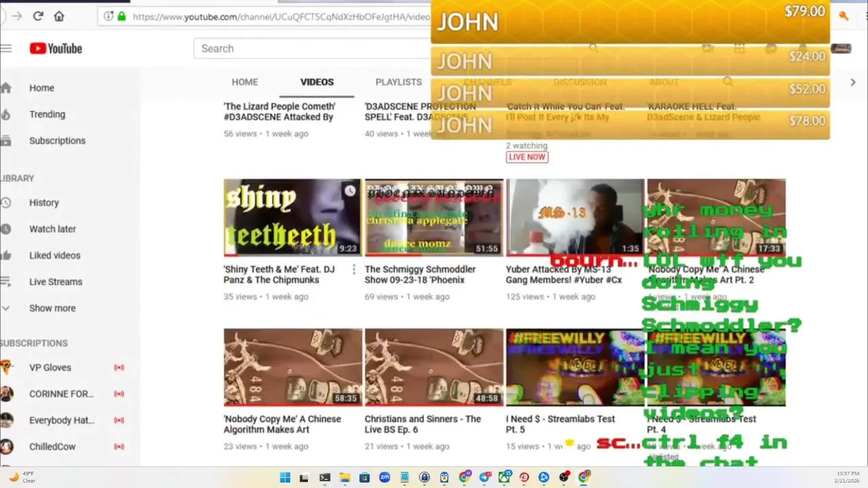This screenshot has height=488, width=868.
Task: Click the browser address bar URL
Action: pos(281,16)
